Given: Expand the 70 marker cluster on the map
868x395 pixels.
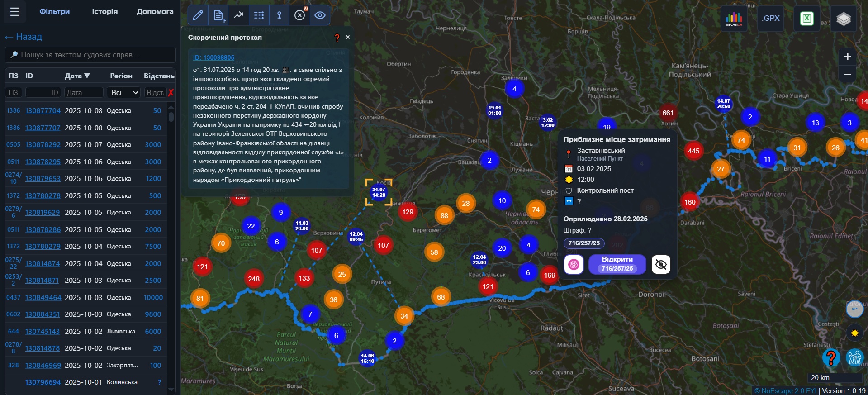Looking at the screenshot, I should coord(221,243).
